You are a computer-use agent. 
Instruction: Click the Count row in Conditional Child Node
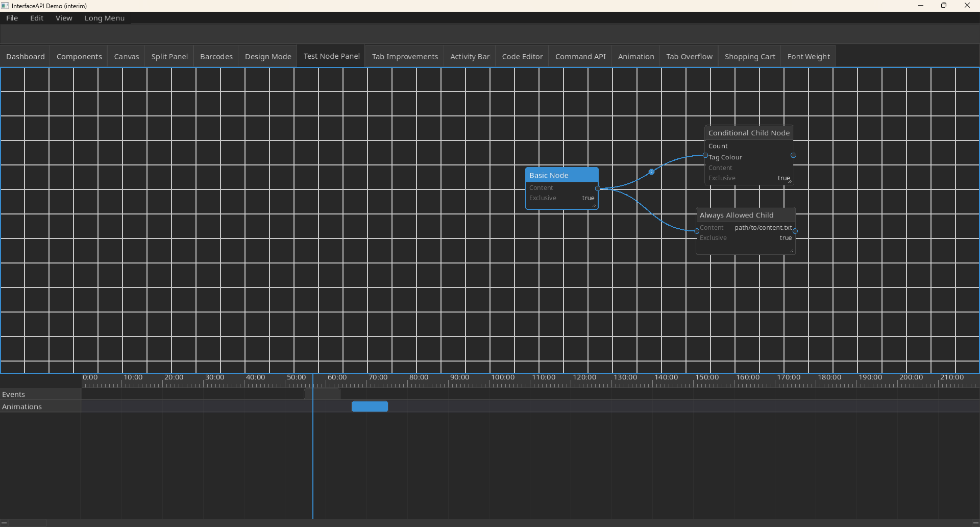pos(749,146)
